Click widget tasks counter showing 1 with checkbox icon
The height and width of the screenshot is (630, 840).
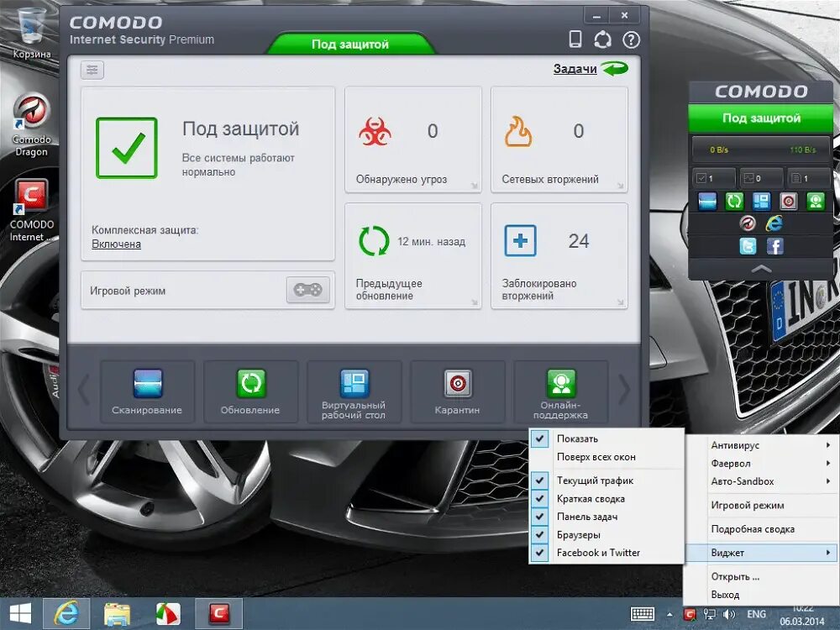713,178
